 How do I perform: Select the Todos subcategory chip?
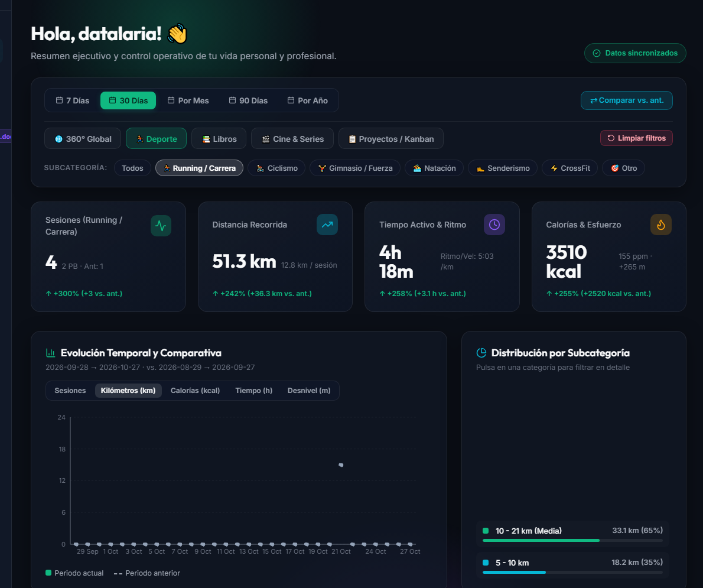(132, 168)
